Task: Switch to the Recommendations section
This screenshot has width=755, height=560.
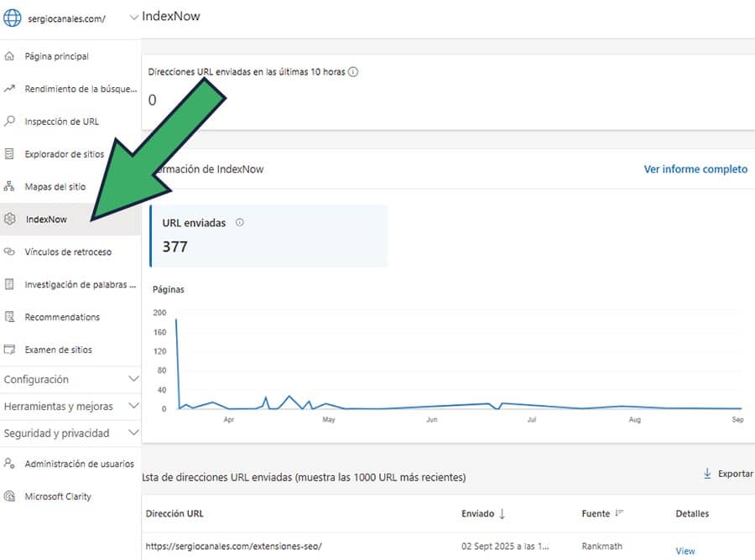Action: pyautogui.click(x=63, y=316)
